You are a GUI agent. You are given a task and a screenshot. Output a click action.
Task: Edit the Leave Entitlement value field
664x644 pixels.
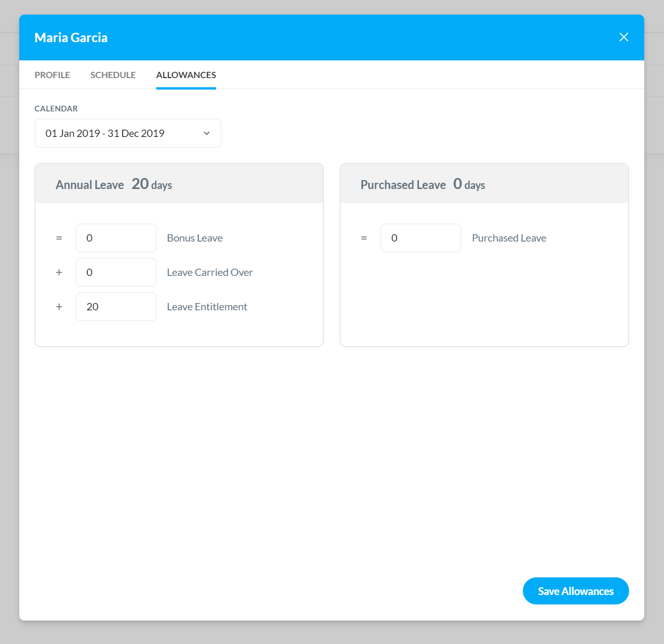click(116, 307)
